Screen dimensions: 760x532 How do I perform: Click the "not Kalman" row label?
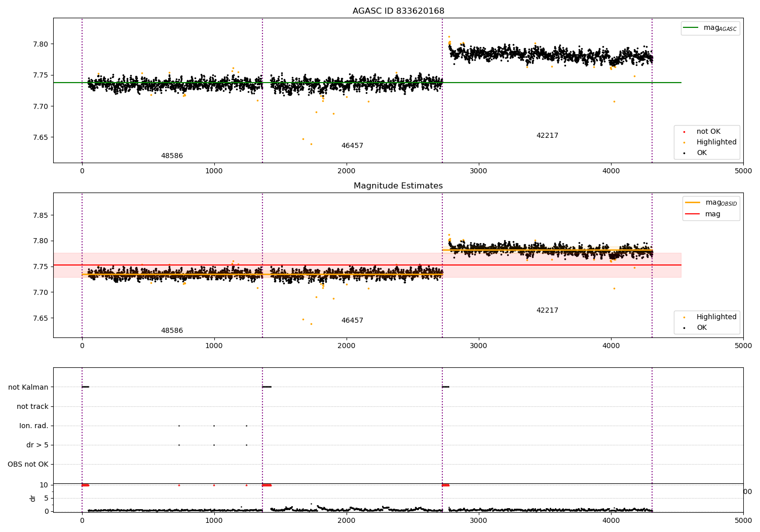28,387
